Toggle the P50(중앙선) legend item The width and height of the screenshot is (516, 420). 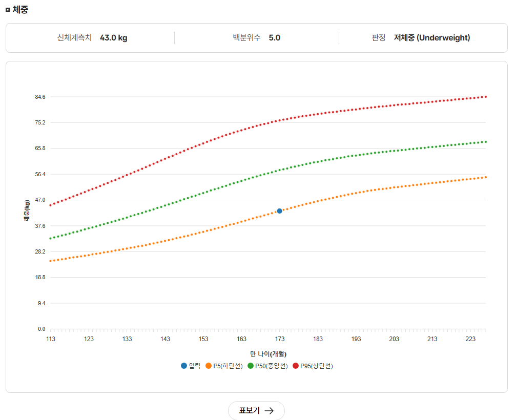267,366
